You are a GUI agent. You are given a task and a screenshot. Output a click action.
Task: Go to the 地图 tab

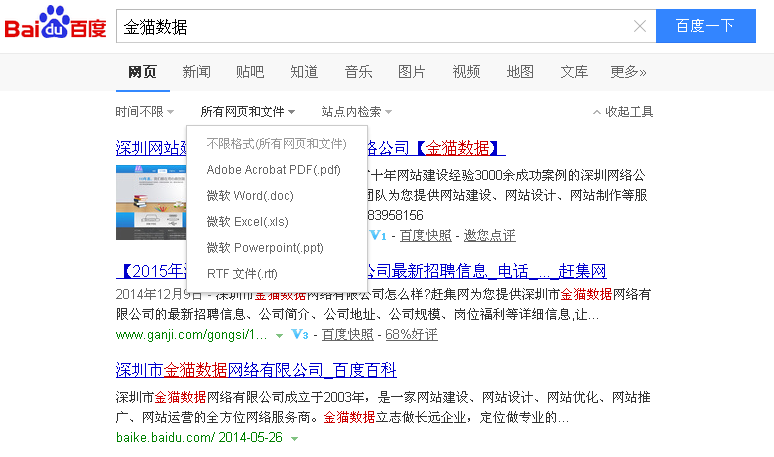click(x=520, y=72)
